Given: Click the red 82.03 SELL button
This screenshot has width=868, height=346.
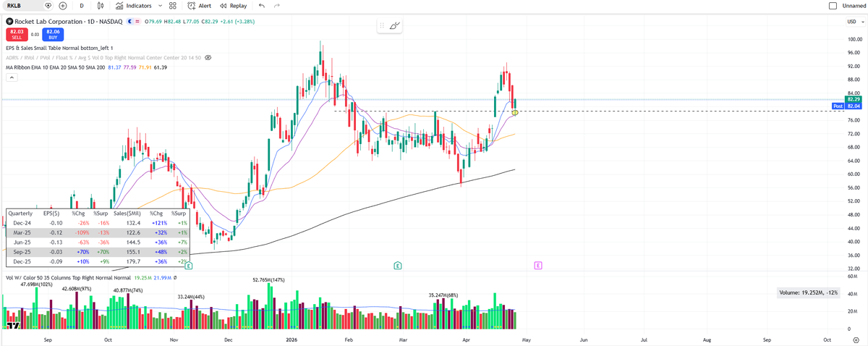Looking at the screenshot, I should [x=17, y=34].
